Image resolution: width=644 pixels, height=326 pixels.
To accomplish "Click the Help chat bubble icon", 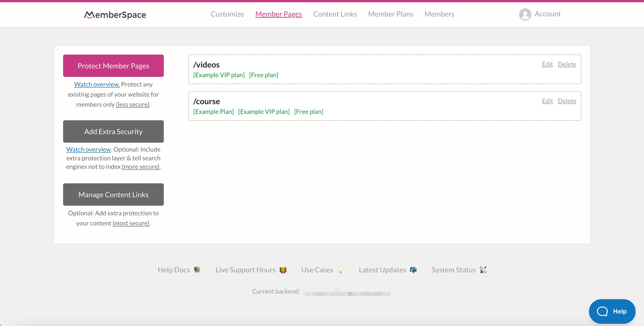I will click(x=612, y=311).
